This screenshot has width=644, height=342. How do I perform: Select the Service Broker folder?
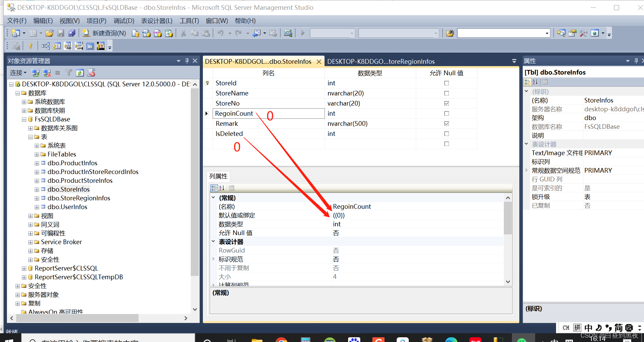pos(61,242)
